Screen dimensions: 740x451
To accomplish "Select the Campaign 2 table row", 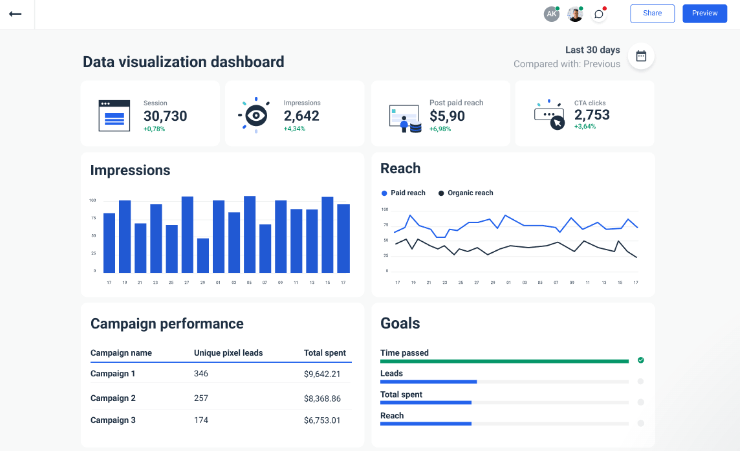I will pyautogui.click(x=215, y=398).
